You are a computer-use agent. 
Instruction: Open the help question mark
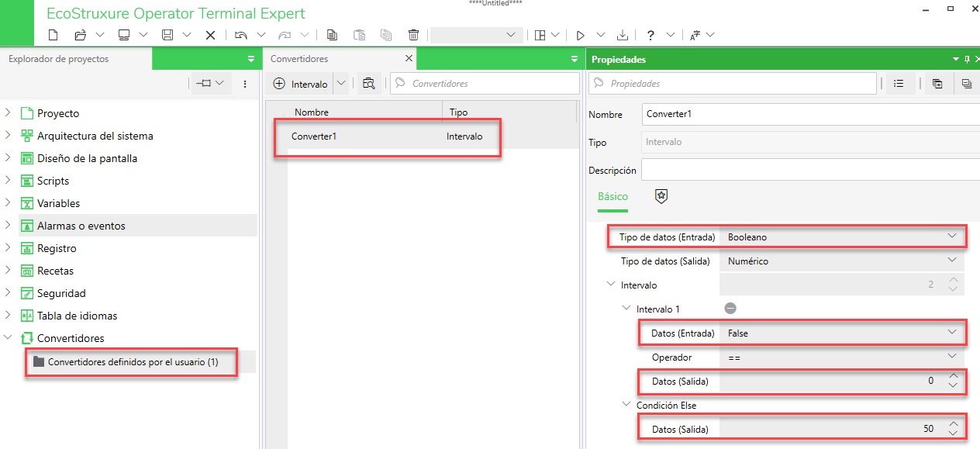click(x=650, y=35)
